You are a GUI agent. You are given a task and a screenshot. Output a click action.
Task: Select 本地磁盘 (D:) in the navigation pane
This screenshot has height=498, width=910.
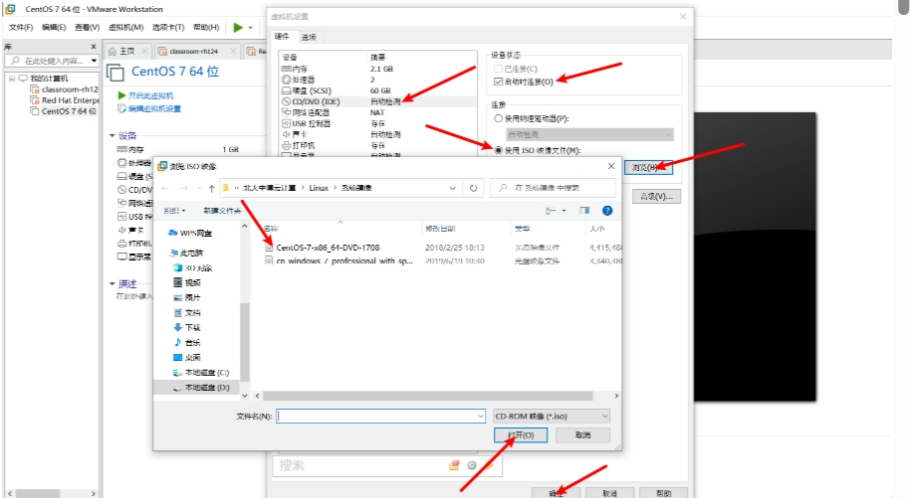click(207, 388)
